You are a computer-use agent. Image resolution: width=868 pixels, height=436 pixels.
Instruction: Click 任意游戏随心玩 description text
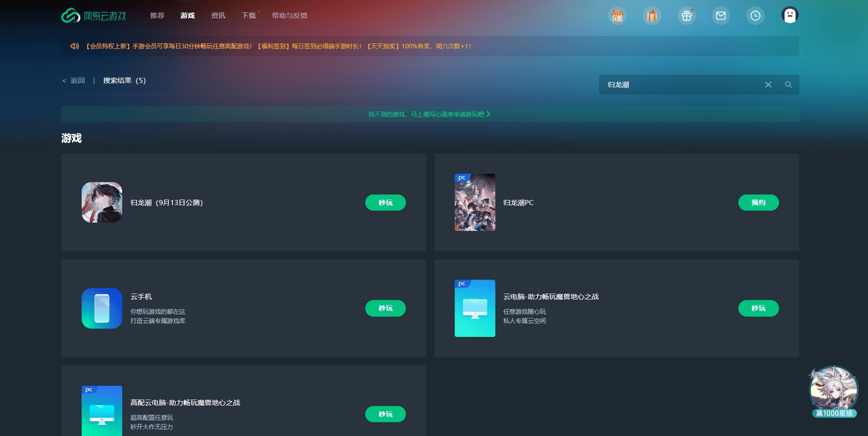point(524,312)
